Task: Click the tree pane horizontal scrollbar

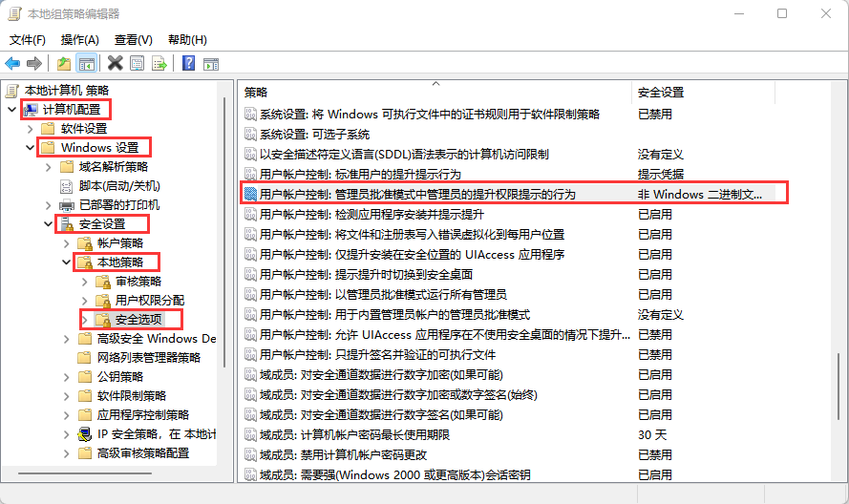Action: pyautogui.click(x=85, y=473)
